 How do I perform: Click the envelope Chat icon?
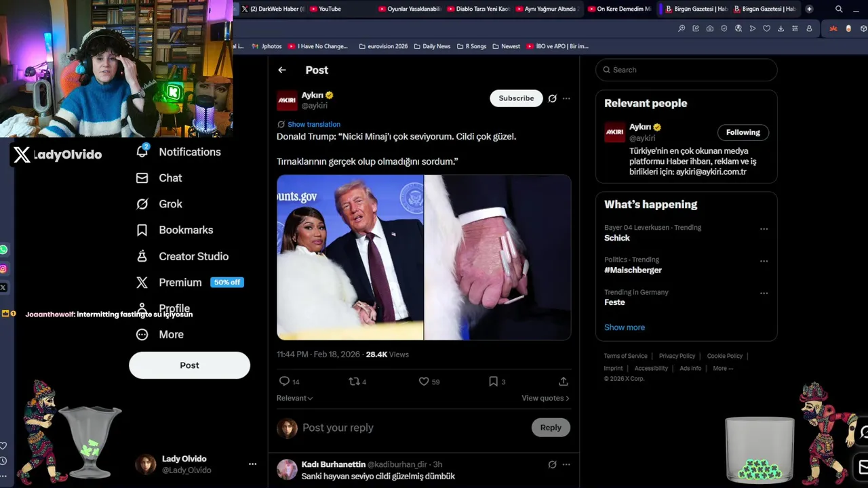tap(142, 178)
